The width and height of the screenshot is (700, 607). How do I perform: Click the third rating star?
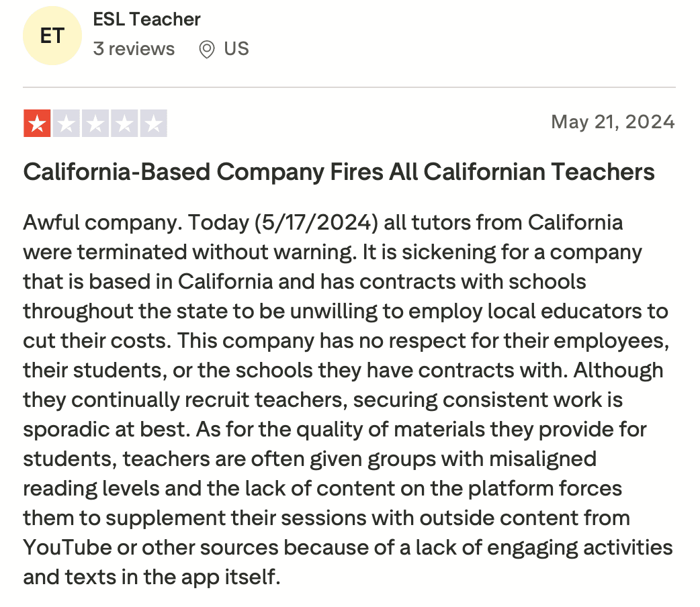pos(95,124)
